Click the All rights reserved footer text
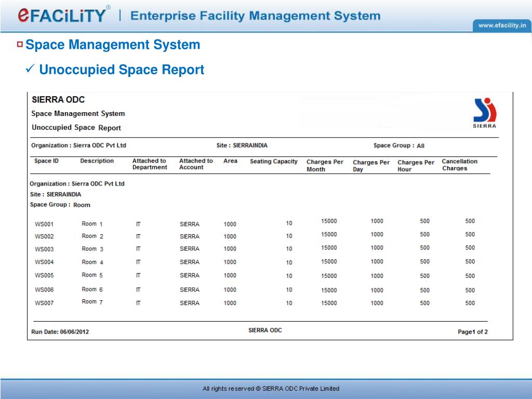Image resolution: width=532 pixels, height=399 pixels. (271, 389)
